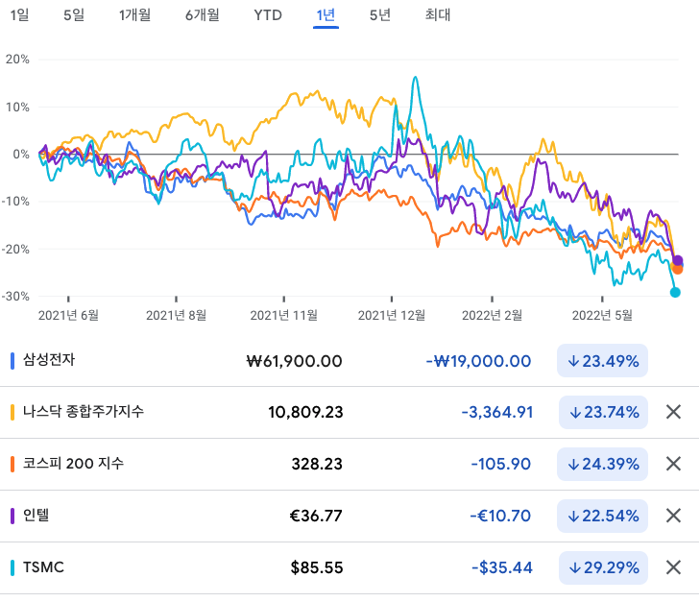Screen dimensions: 700x602
Task: Click the cyan TSMC color marker
Action: point(12,567)
